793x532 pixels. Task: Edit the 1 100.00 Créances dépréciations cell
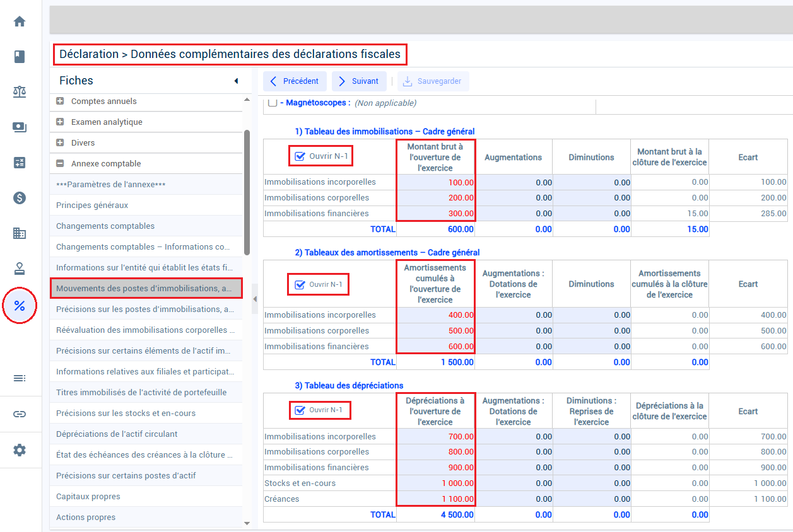[x=436, y=499]
